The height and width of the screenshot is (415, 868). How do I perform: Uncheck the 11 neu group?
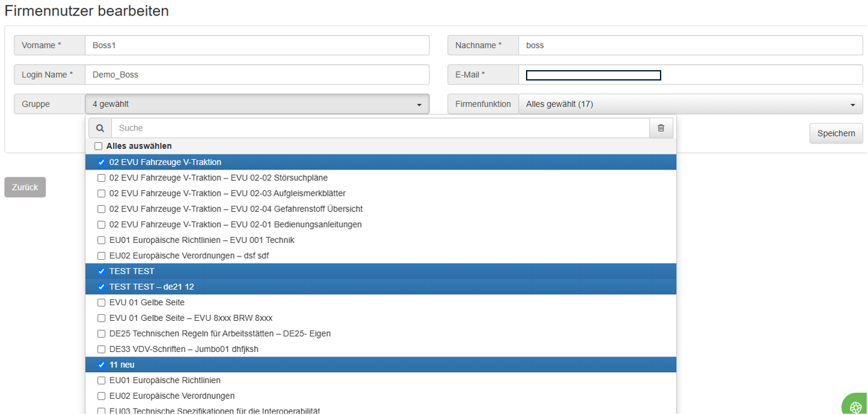pyautogui.click(x=101, y=364)
